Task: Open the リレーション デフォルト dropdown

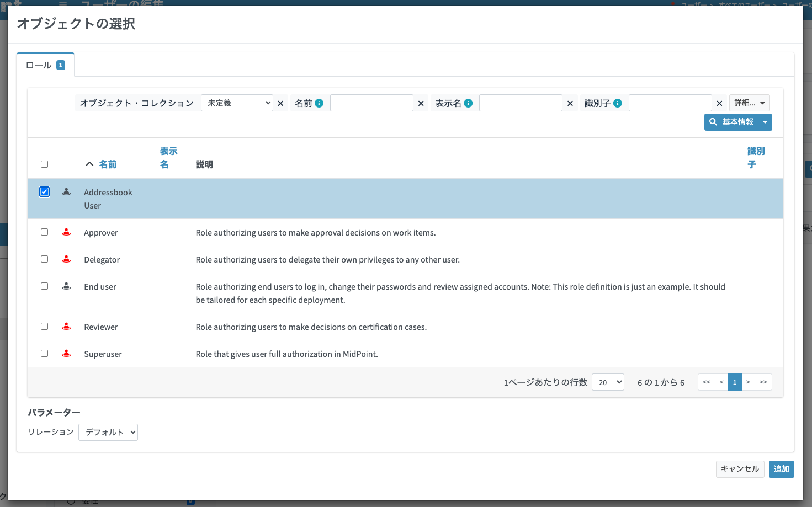Action: [108, 432]
